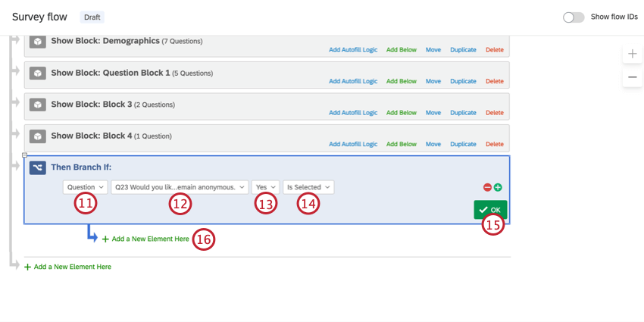Delete the Block 4 element
Viewport: 644px width, 322px height.
[495, 144]
